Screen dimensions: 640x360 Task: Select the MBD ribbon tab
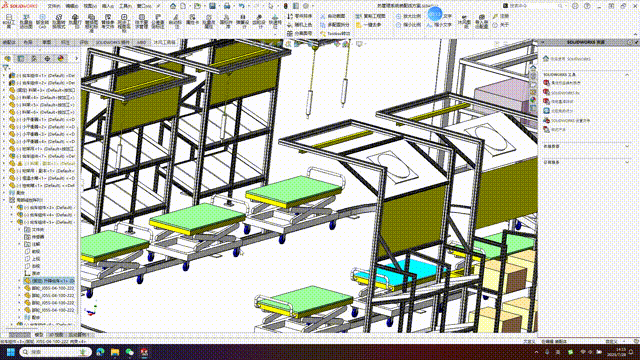pyautogui.click(x=141, y=42)
